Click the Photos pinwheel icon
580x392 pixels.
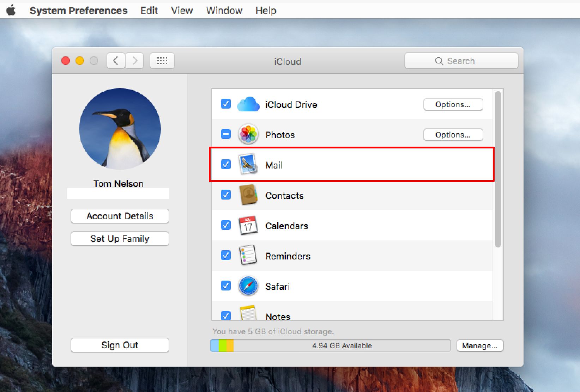tap(248, 134)
